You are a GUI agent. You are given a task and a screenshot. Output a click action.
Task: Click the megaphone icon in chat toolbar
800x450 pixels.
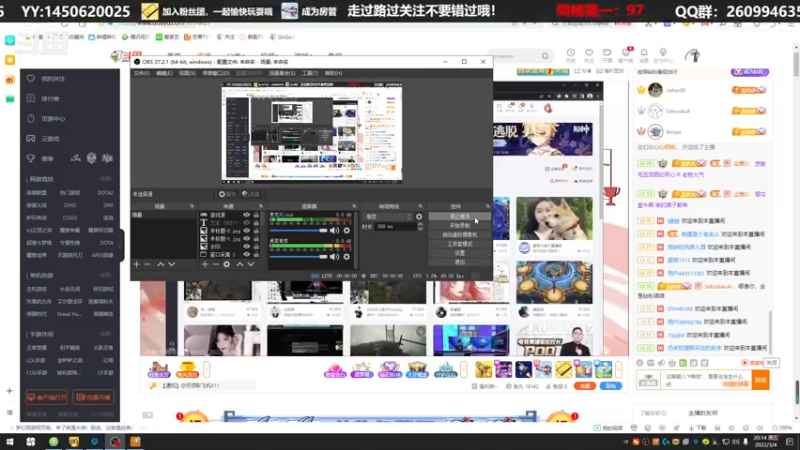[x=661, y=363]
